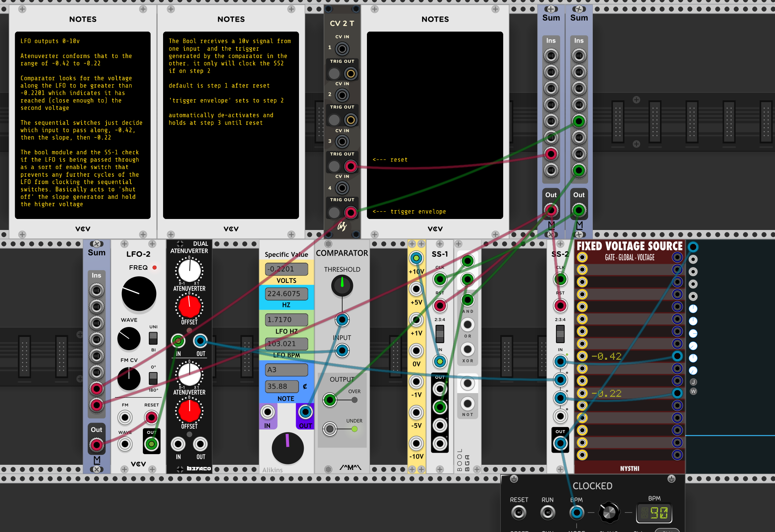Click upper red OFFSET knob on Dual Atenuverter
The width and height of the screenshot is (775, 532).
pos(189,306)
